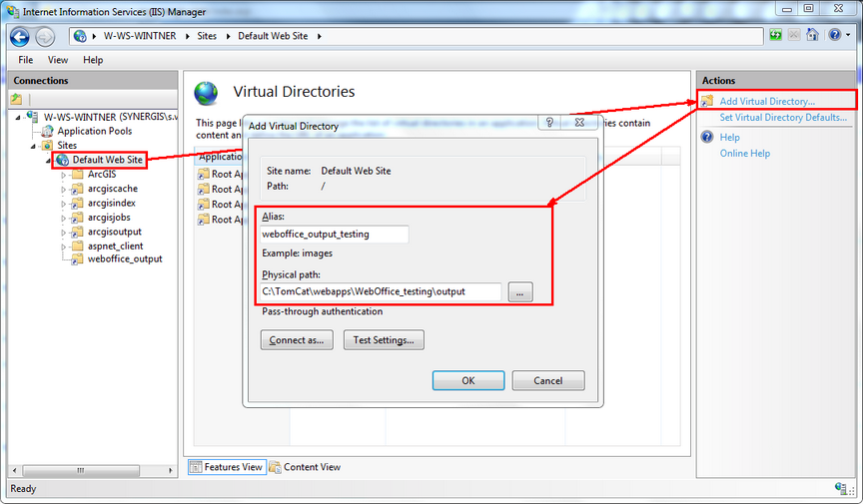
Task: Click the Default Web Site globe icon
Action: click(63, 160)
